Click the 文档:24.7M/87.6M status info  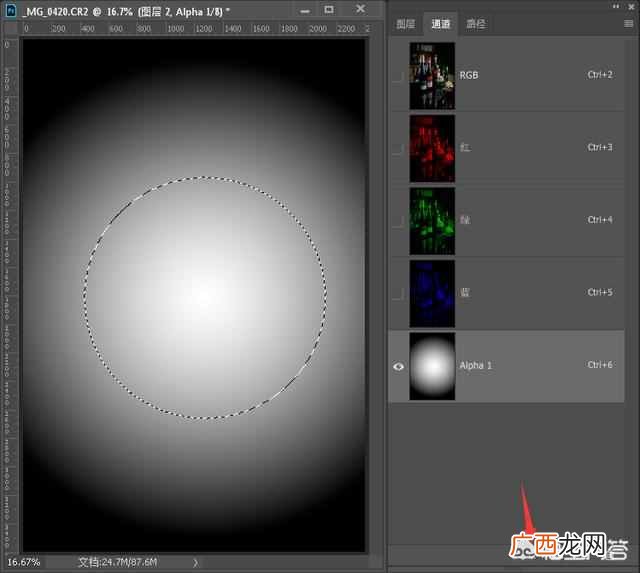(118, 562)
